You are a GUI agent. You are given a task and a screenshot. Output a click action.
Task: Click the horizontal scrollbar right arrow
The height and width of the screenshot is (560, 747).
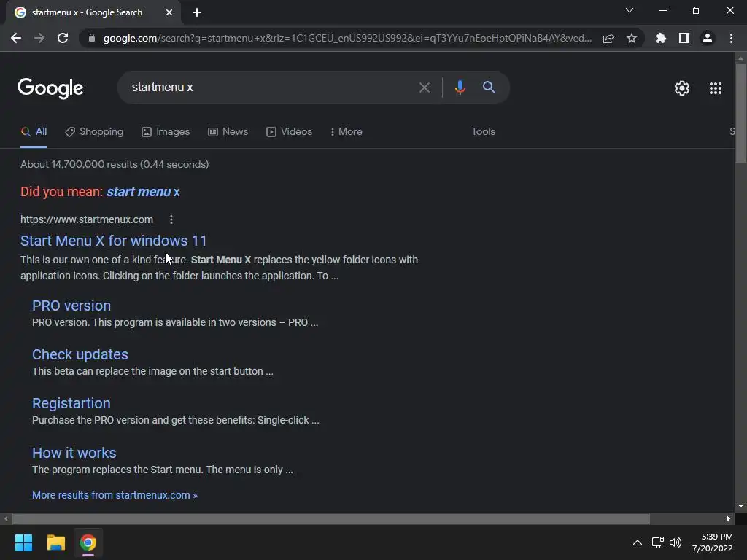[x=729, y=518]
